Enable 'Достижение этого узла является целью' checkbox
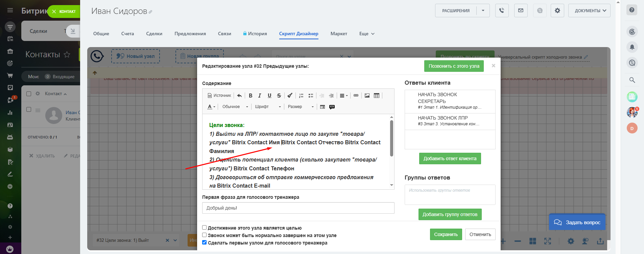Image resolution: width=644 pixels, height=254 pixels. [204, 228]
